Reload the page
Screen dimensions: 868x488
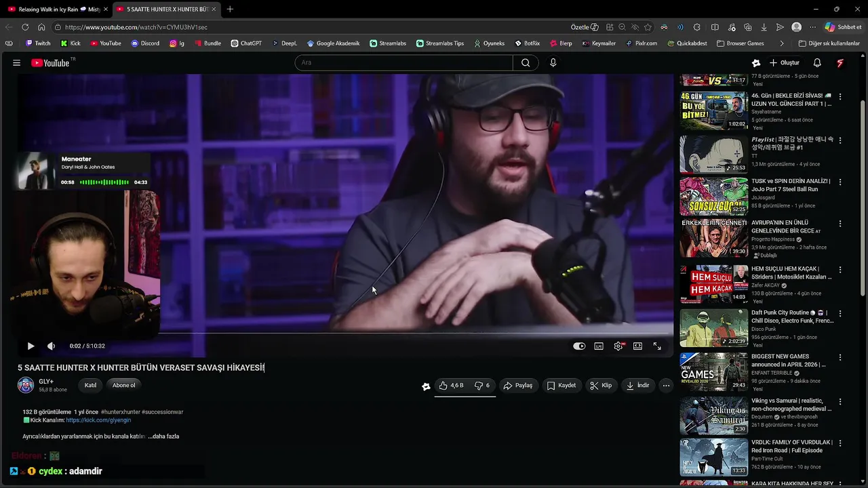tap(25, 27)
